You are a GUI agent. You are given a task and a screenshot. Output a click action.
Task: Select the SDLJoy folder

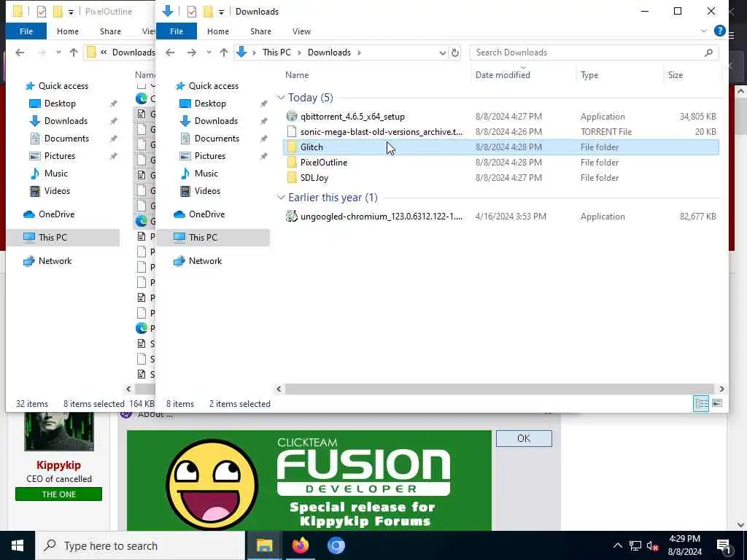(x=500, y=178)
